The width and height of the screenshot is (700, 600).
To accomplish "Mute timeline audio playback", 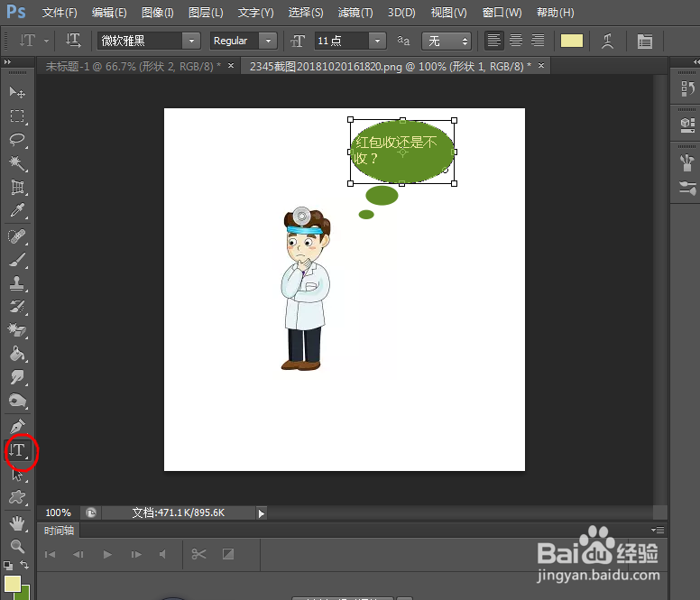I will pyautogui.click(x=163, y=555).
